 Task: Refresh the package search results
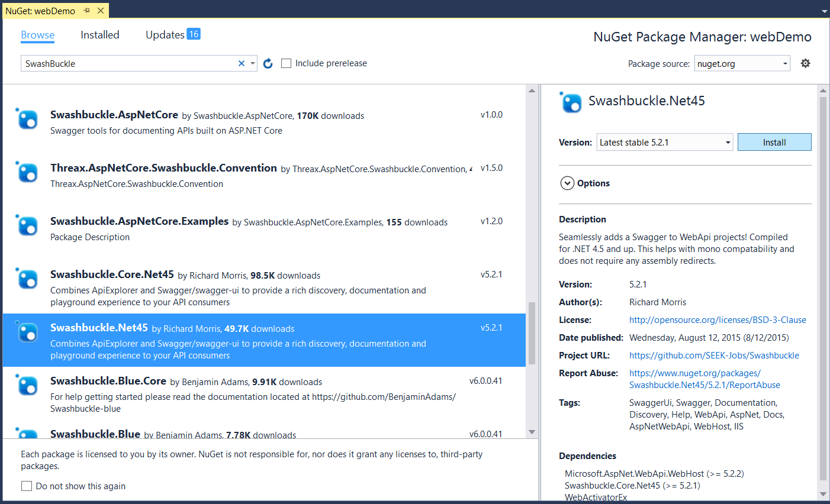(268, 63)
